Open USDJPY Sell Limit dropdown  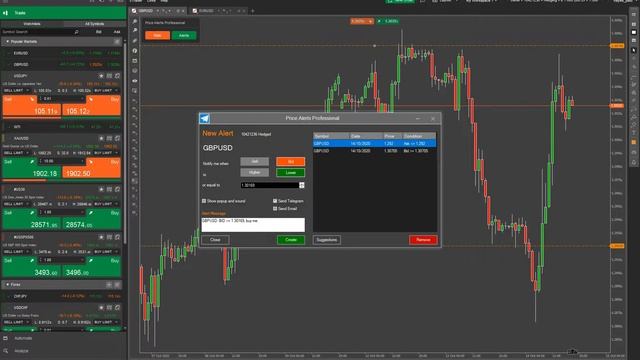16,91
